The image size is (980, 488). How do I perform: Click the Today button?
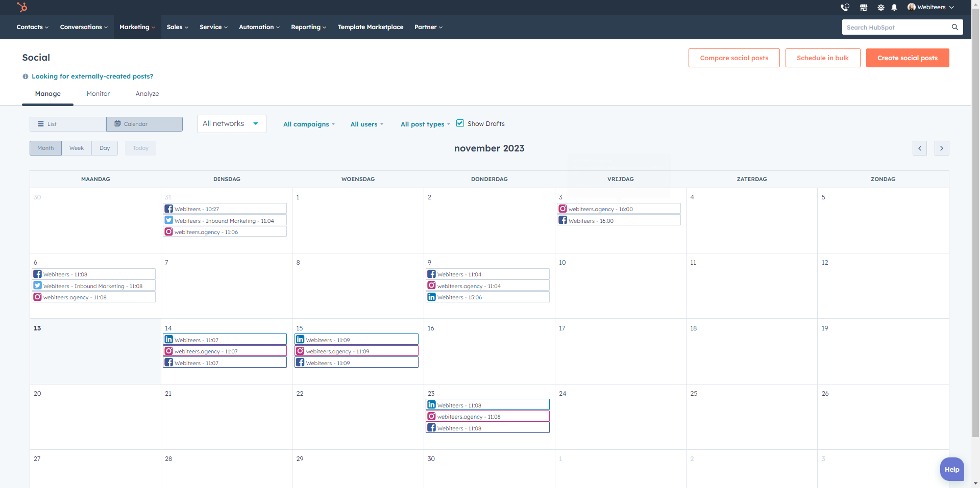pos(140,148)
